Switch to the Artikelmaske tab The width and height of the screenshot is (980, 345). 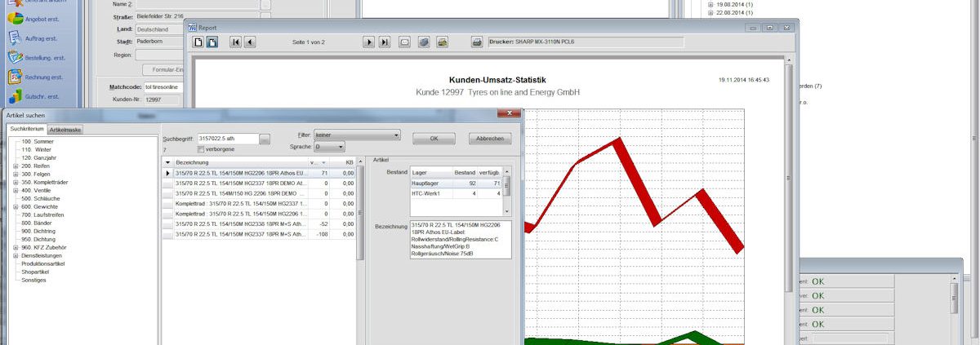(65, 130)
